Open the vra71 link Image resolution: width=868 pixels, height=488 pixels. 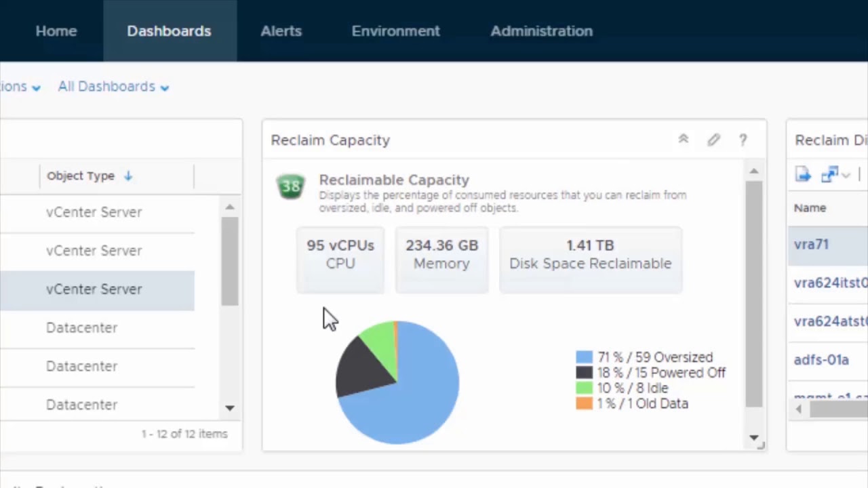click(x=811, y=245)
